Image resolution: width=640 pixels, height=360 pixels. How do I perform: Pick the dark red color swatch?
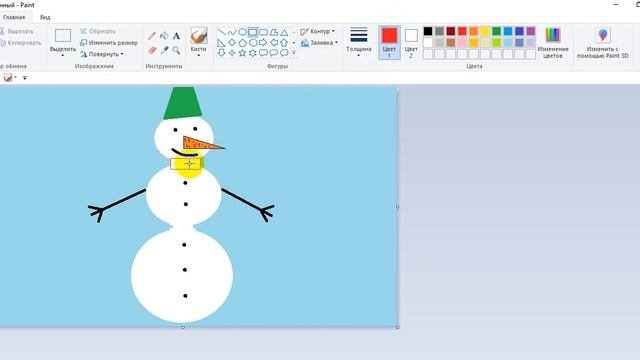coord(451,31)
